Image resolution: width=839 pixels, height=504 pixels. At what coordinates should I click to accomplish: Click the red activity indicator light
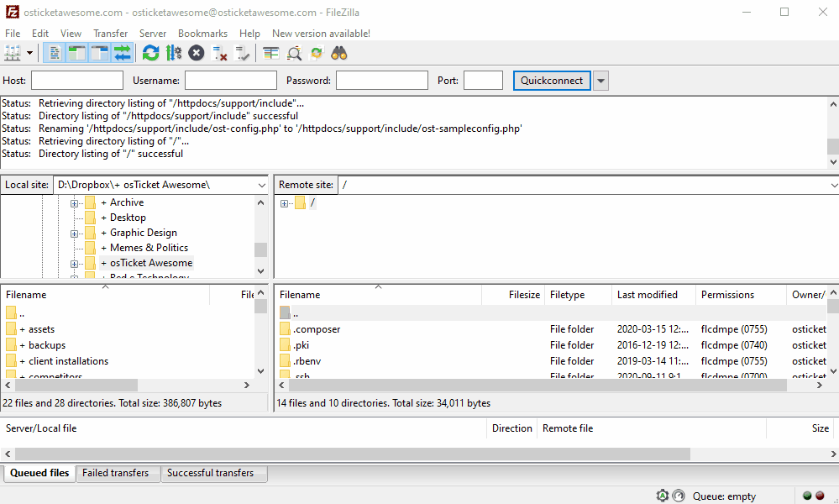point(820,496)
